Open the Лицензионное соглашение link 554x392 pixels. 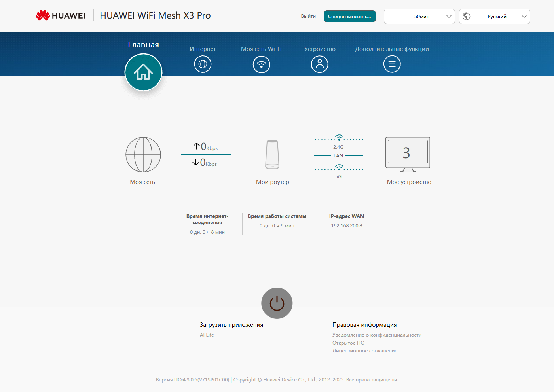pyautogui.click(x=365, y=350)
